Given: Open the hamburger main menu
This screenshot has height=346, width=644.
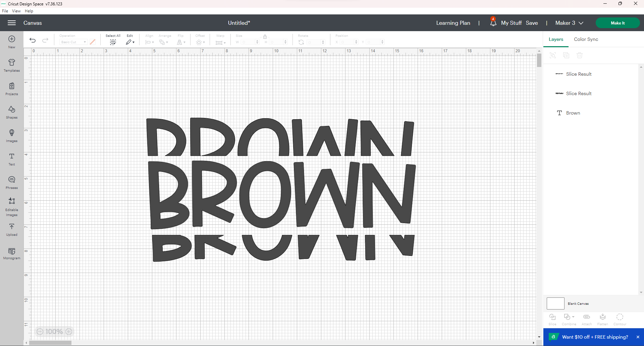Looking at the screenshot, I should pos(12,23).
